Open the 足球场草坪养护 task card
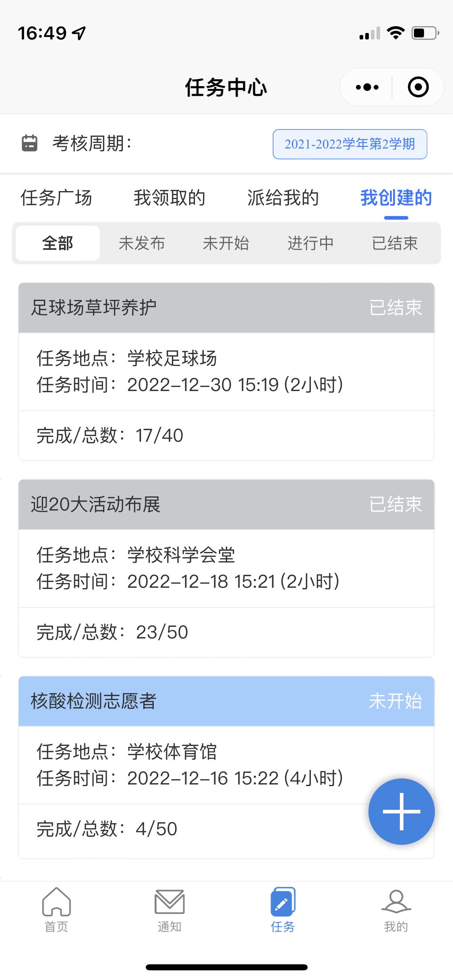This screenshot has width=453, height=980. click(226, 372)
